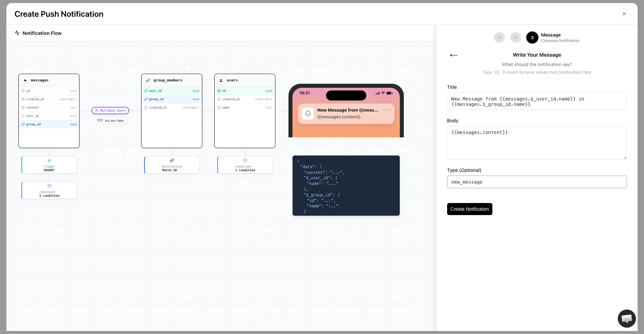Click the Type (Optional) field
644x334 pixels.
click(536, 182)
